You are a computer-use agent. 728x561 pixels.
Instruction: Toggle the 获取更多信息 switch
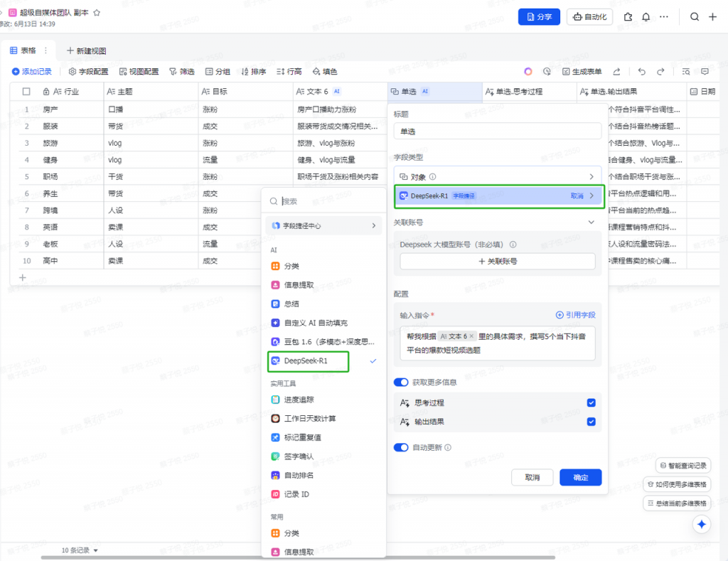pos(401,383)
